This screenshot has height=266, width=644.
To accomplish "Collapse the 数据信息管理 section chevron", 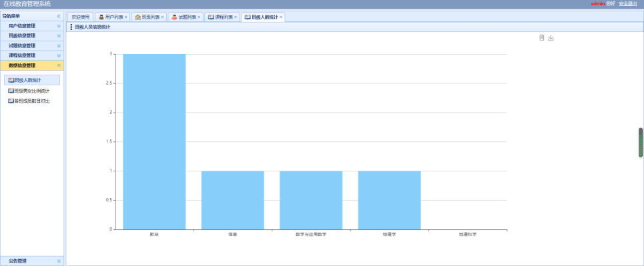I will [x=59, y=65].
